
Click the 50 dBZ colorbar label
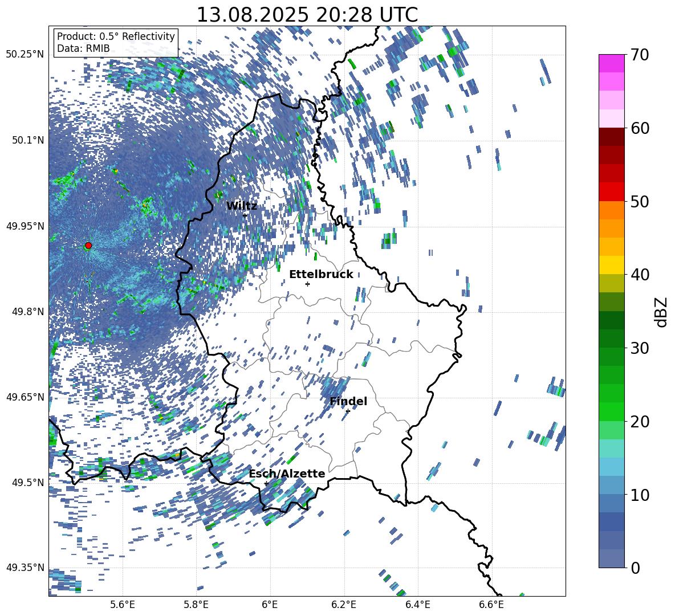click(640, 202)
